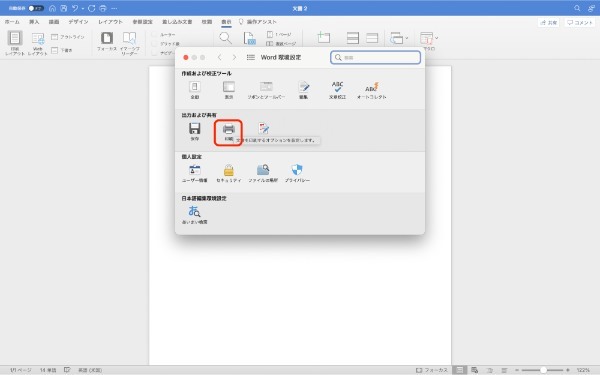Open the 表示 (View) ribbon tab

(226, 22)
